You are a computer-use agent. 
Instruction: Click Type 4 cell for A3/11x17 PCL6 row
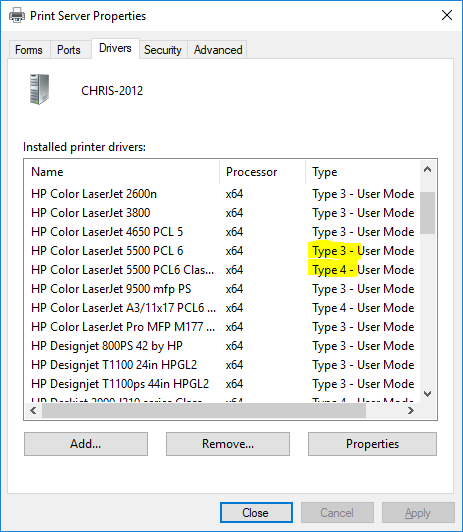(363, 308)
